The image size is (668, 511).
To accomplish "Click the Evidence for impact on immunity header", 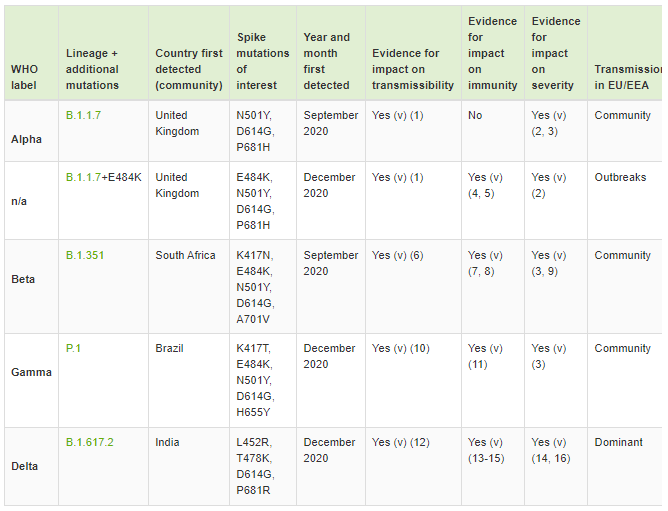I will click(492, 53).
